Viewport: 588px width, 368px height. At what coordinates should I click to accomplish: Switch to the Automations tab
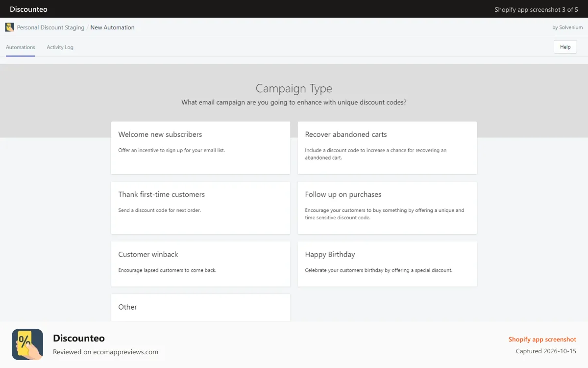tap(21, 47)
